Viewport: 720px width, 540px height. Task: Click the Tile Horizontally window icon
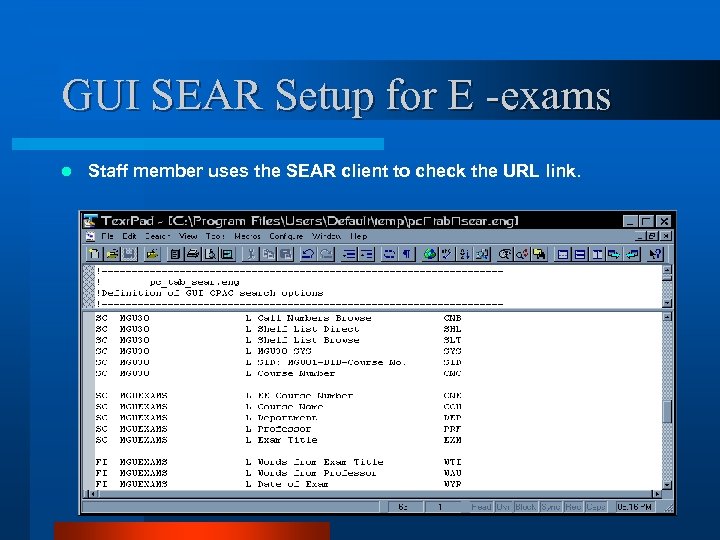tap(562, 254)
